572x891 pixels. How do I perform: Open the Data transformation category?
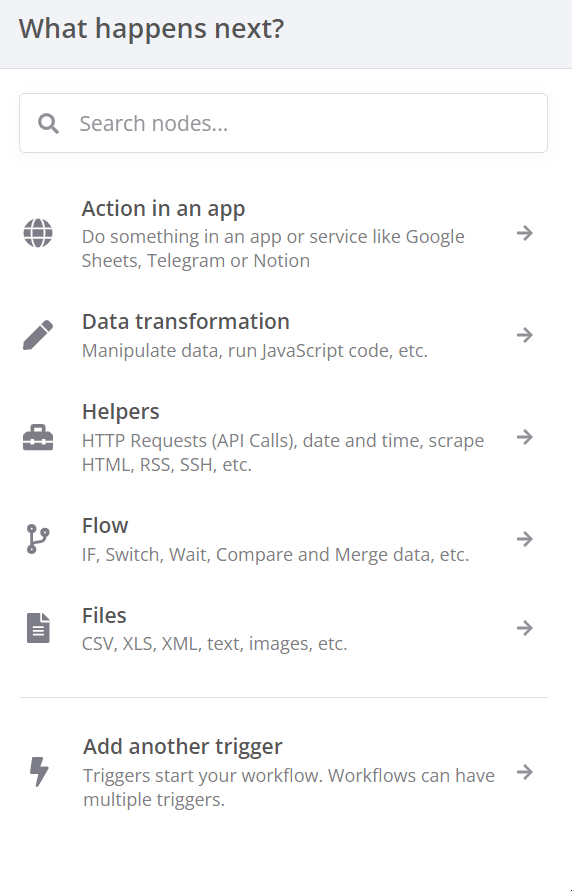point(283,335)
